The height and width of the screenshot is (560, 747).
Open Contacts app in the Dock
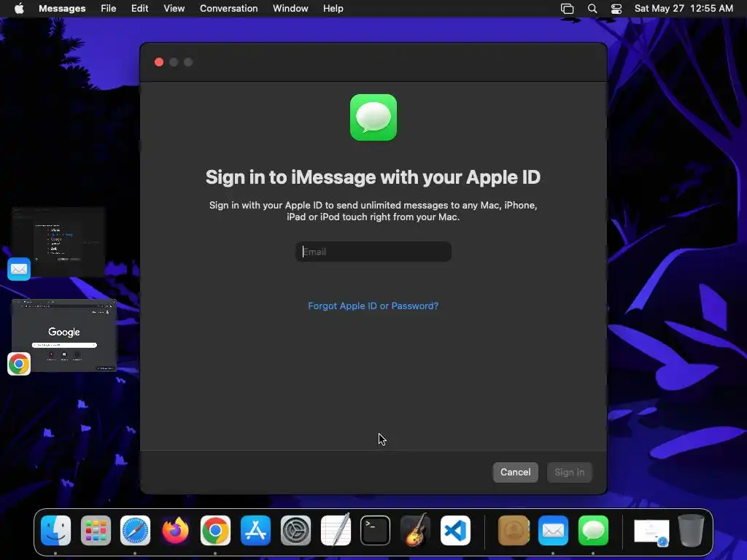coord(514,531)
